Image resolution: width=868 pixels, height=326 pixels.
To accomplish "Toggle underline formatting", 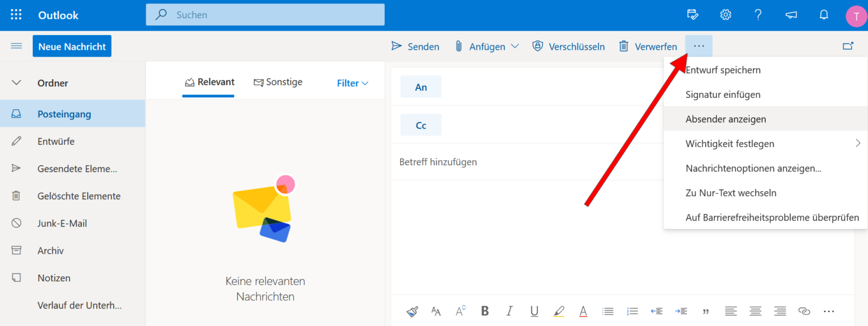I will tap(533, 311).
